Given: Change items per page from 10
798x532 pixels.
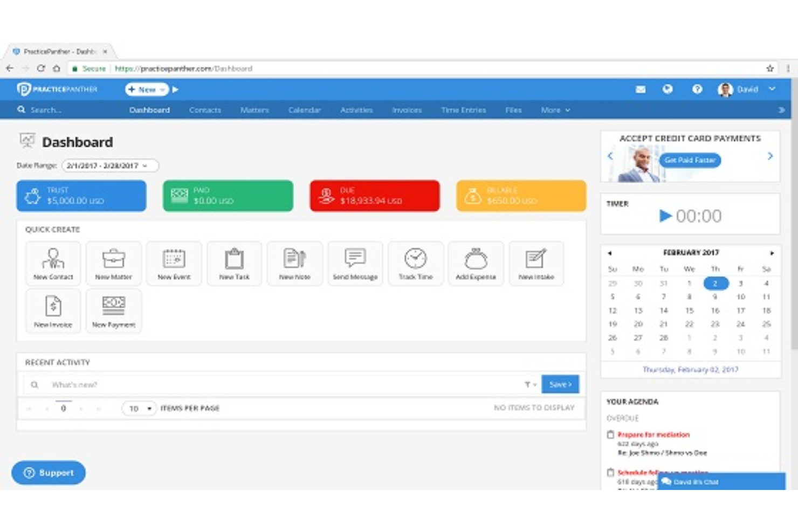Looking at the screenshot, I should [x=139, y=409].
